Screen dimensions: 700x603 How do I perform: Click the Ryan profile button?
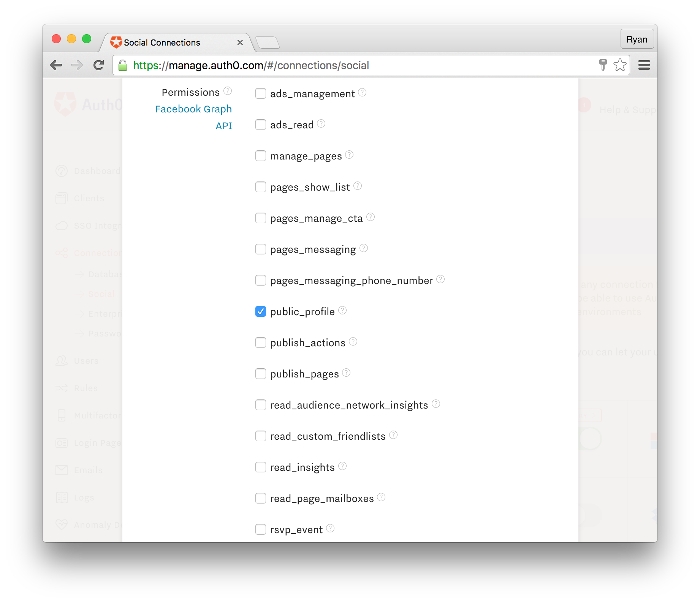click(637, 39)
